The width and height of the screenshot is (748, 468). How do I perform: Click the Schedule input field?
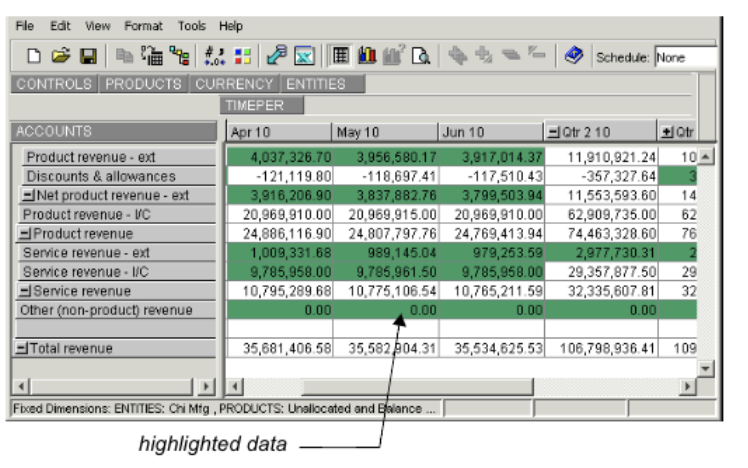click(x=685, y=58)
